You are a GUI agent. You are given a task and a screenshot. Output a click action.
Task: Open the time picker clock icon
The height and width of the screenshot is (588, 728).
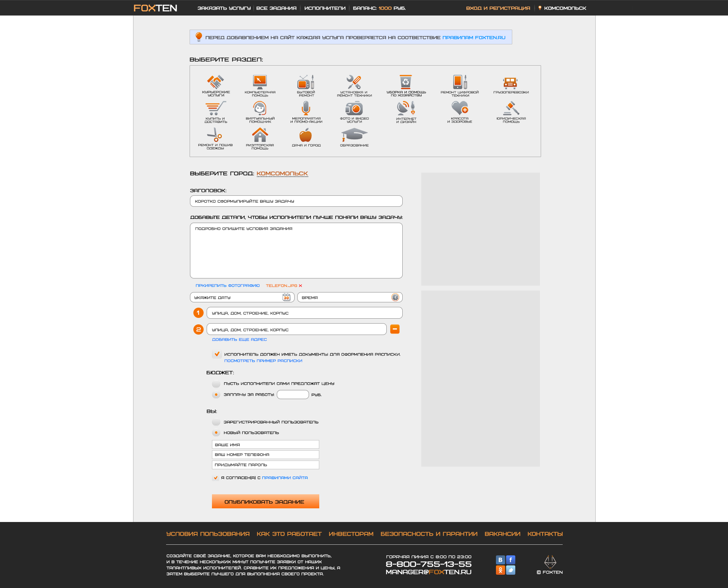coord(395,297)
